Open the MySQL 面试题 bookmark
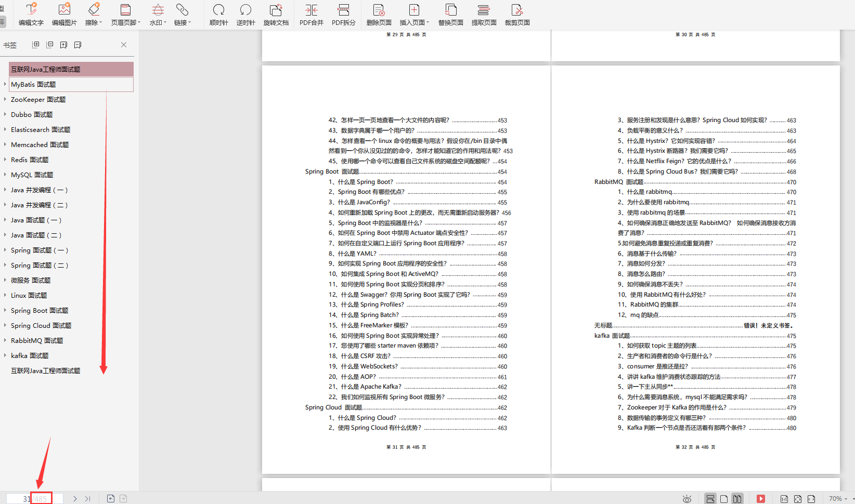This screenshot has height=504, width=855. [x=32, y=175]
